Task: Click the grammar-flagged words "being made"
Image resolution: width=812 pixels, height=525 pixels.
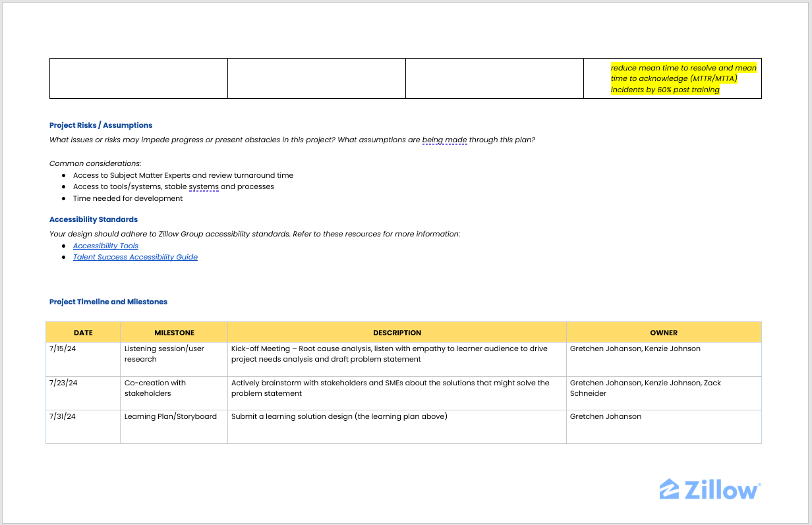Action: coord(444,140)
